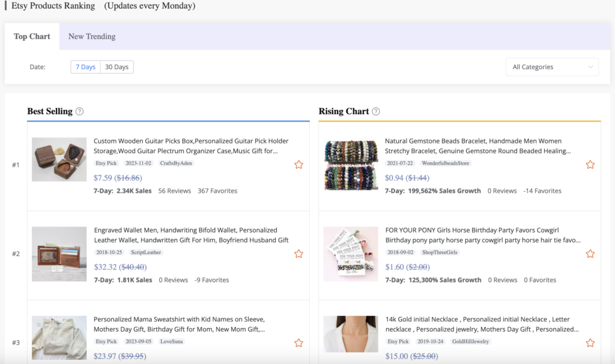This screenshot has height=364, width=615.
Task: Click the 125,300% Sales Growth figure
Action: pos(445,280)
